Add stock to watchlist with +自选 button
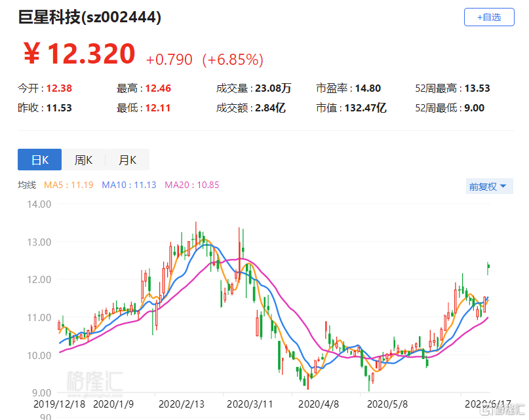529x420 pixels. point(489,17)
